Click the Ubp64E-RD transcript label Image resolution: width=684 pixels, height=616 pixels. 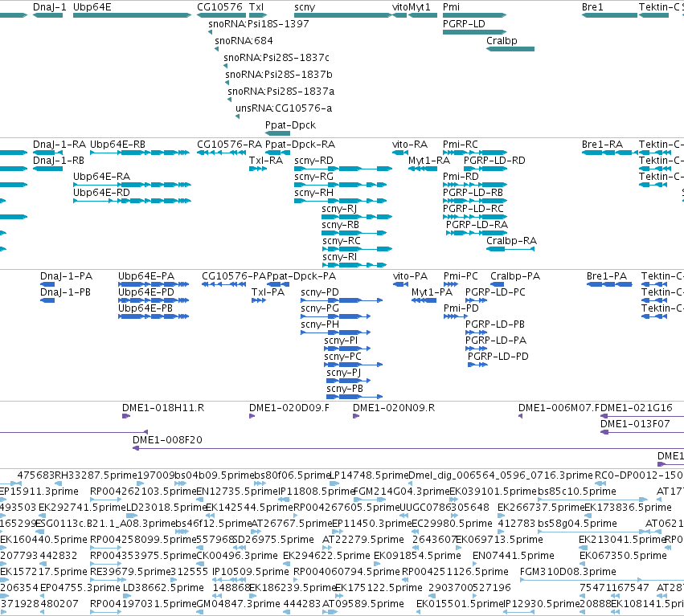point(101,193)
